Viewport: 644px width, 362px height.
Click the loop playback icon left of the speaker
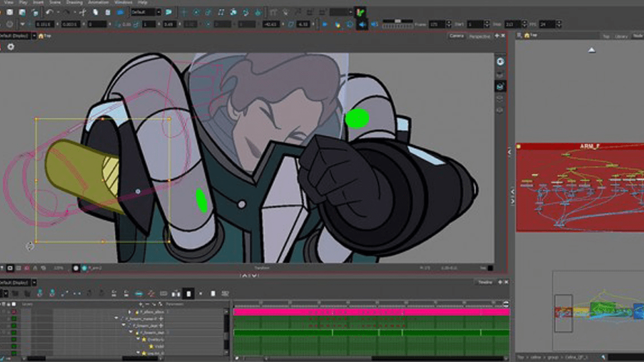click(350, 24)
